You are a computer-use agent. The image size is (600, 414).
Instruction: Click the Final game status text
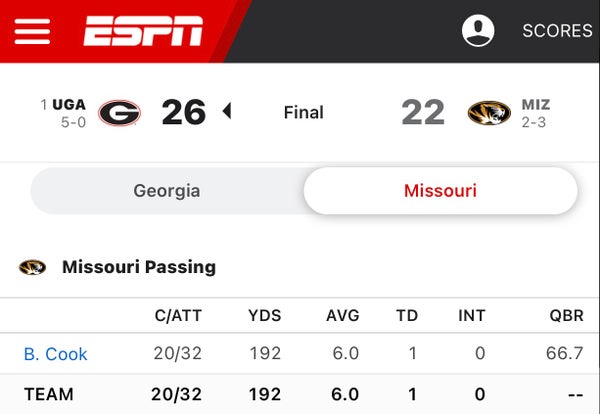point(304,112)
